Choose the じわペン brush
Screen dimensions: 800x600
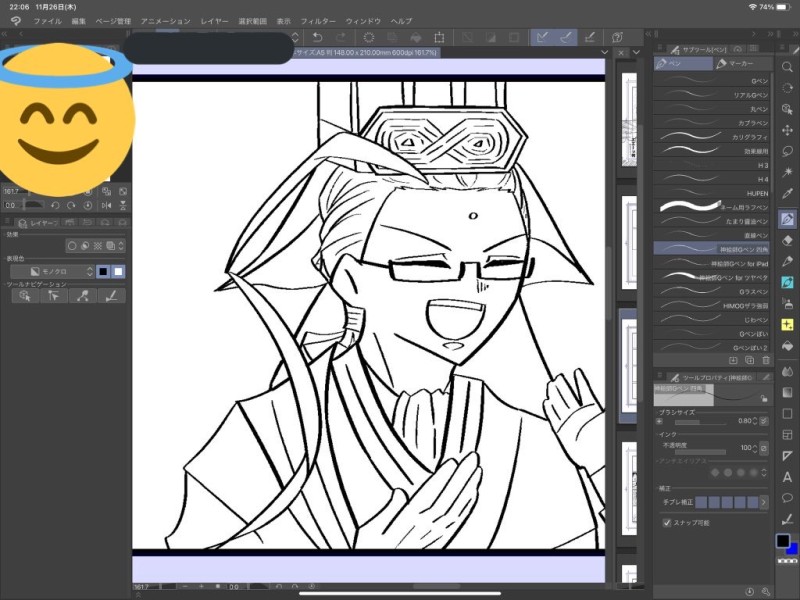pyautogui.click(x=712, y=320)
